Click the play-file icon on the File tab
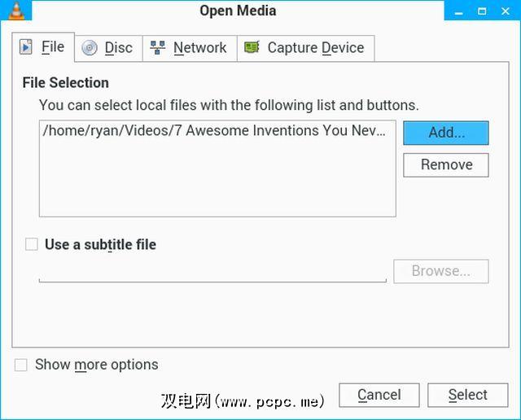This screenshot has width=521, height=420. coord(26,47)
